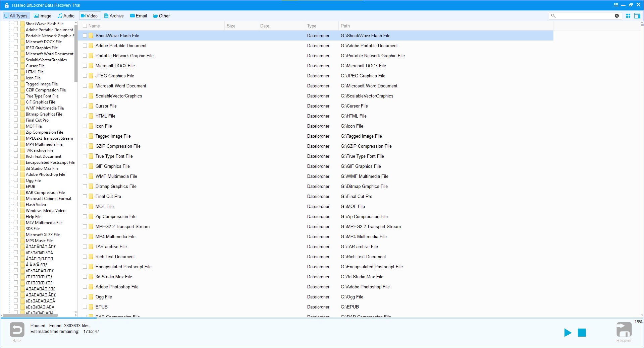Click the tree panel vertical scrollbar thumb
This screenshot has height=348, width=644.
[x=76, y=53]
